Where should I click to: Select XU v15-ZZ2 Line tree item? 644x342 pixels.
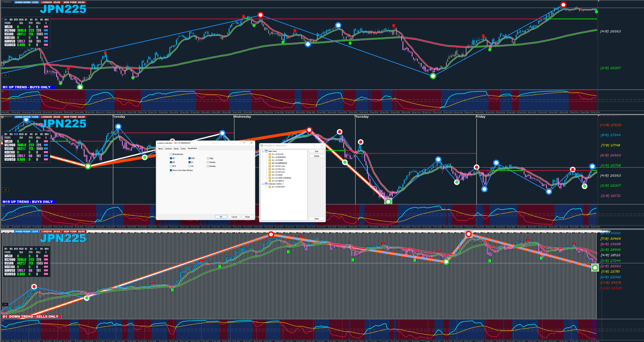pos(278,169)
